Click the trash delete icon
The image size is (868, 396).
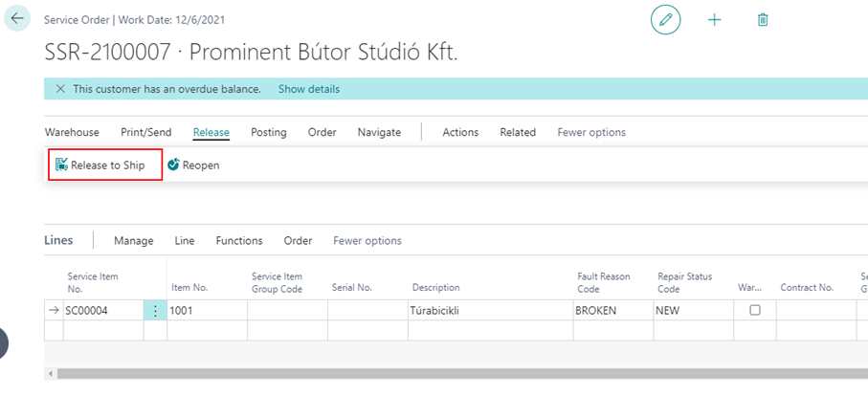pyautogui.click(x=763, y=19)
